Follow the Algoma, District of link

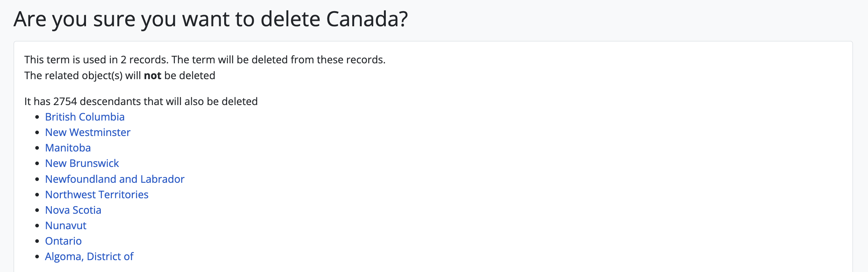[x=89, y=257]
